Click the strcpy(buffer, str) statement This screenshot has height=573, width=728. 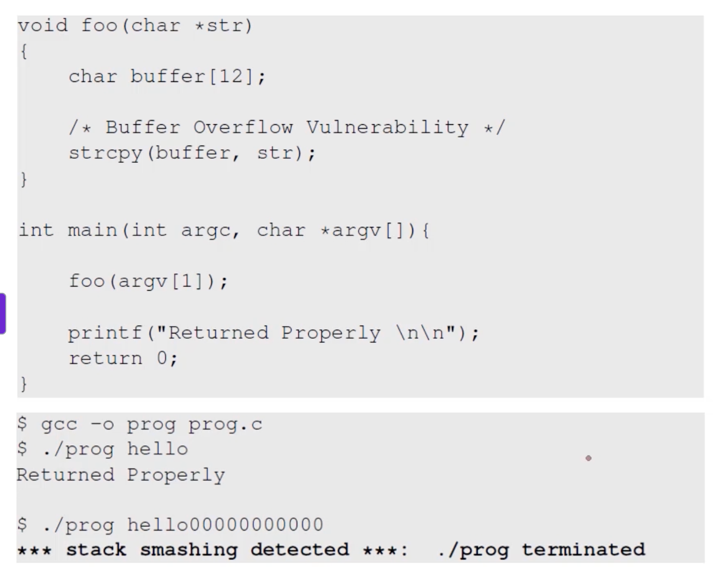click(x=192, y=153)
